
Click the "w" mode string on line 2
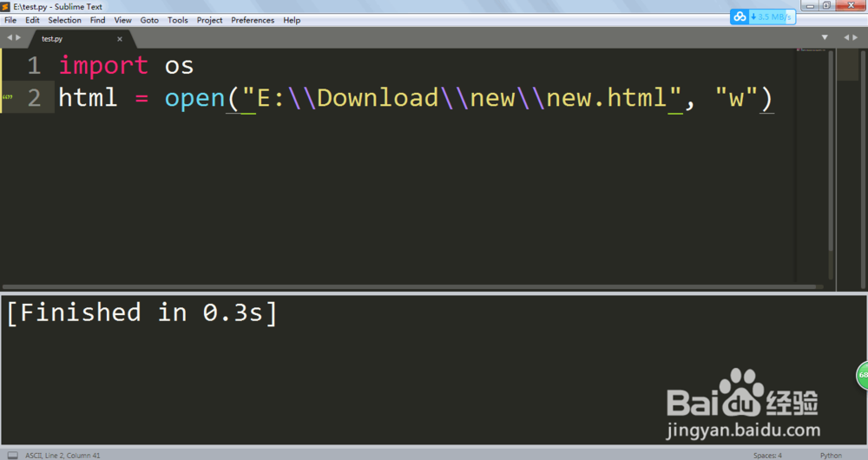pos(736,98)
